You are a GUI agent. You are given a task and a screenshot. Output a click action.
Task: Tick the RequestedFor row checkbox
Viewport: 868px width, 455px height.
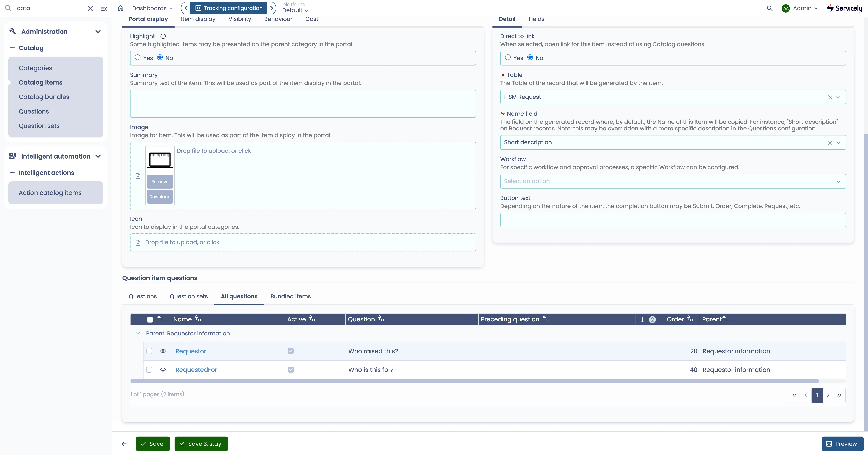tap(149, 370)
